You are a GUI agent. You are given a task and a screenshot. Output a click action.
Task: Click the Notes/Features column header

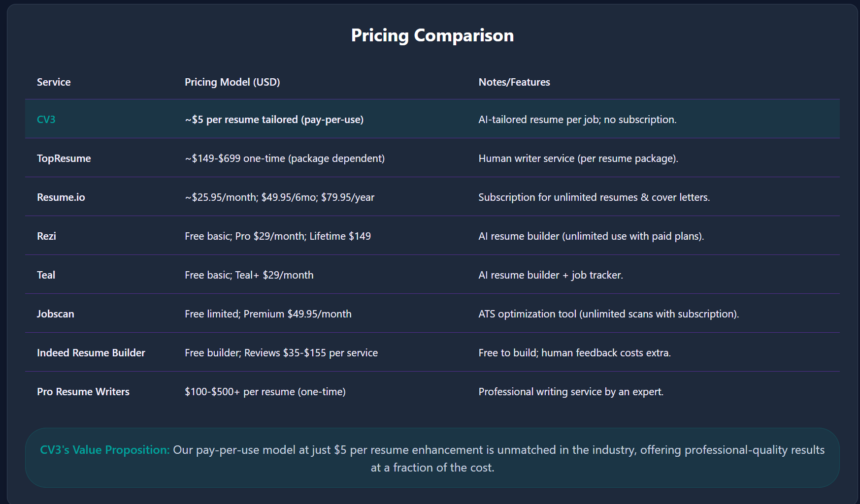pos(514,82)
